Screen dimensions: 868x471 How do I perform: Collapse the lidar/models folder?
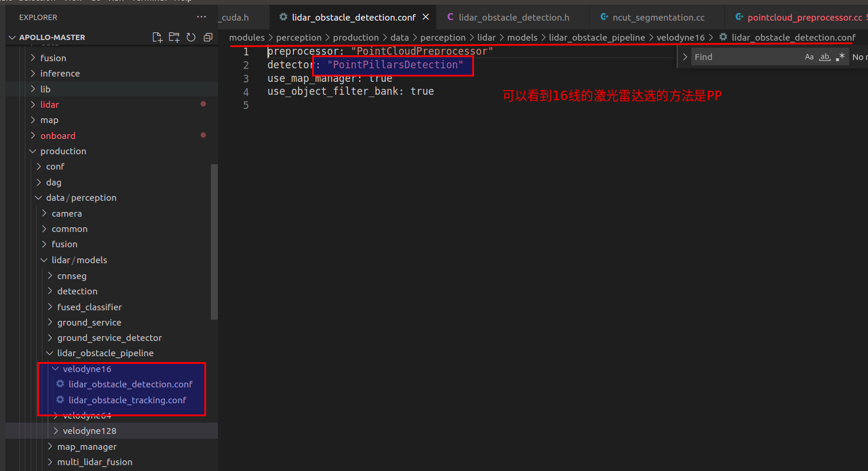(x=112, y=260)
